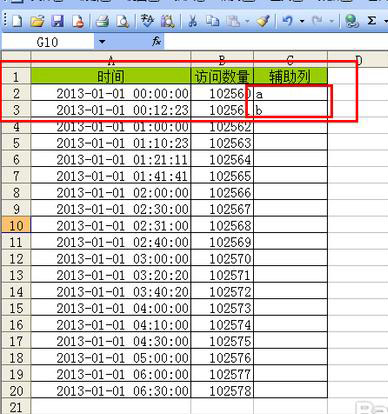Create a new workbook via toolbar icon
Screen dimensions: 388x414
17,22
